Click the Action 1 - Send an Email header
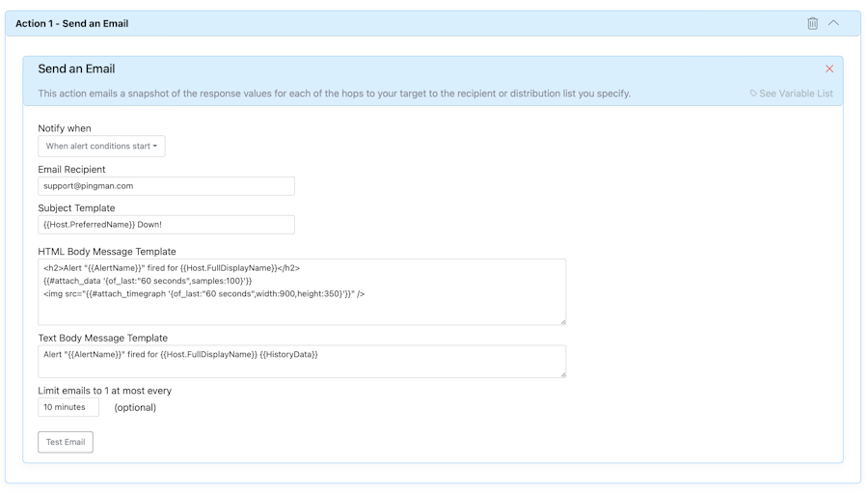The width and height of the screenshot is (868, 493). [72, 23]
